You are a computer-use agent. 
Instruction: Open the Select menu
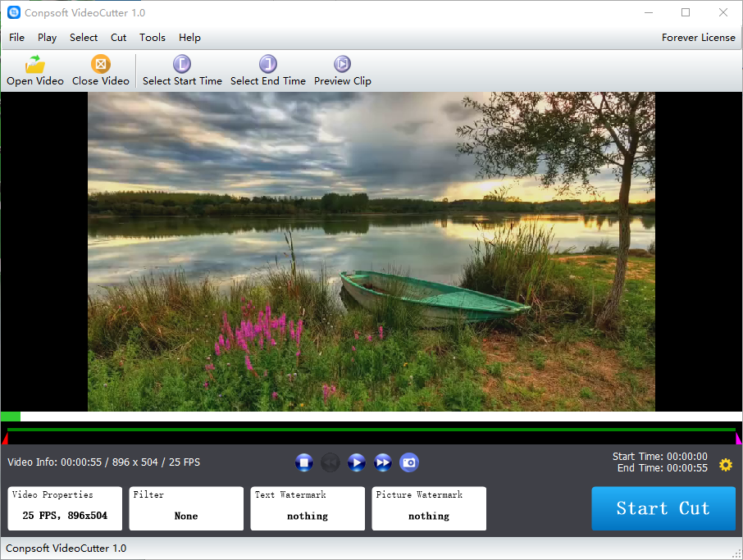click(x=84, y=38)
